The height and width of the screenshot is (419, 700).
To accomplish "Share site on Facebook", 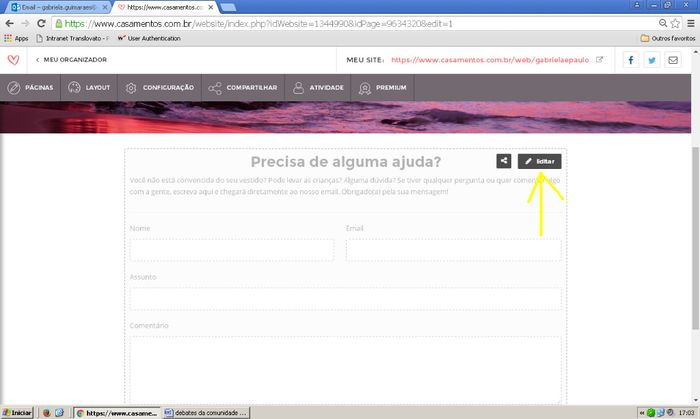I will point(630,60).
